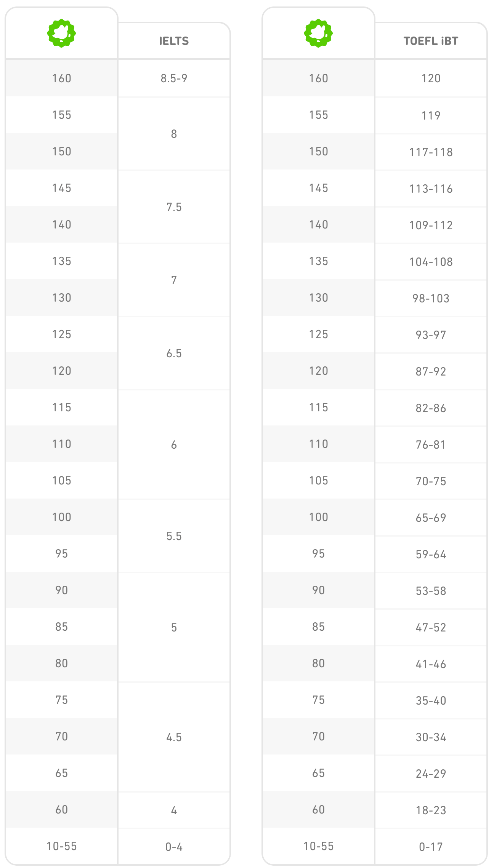Select the TOEFL iBT column header
Screen dimensions: 494x868
(431, 41)
